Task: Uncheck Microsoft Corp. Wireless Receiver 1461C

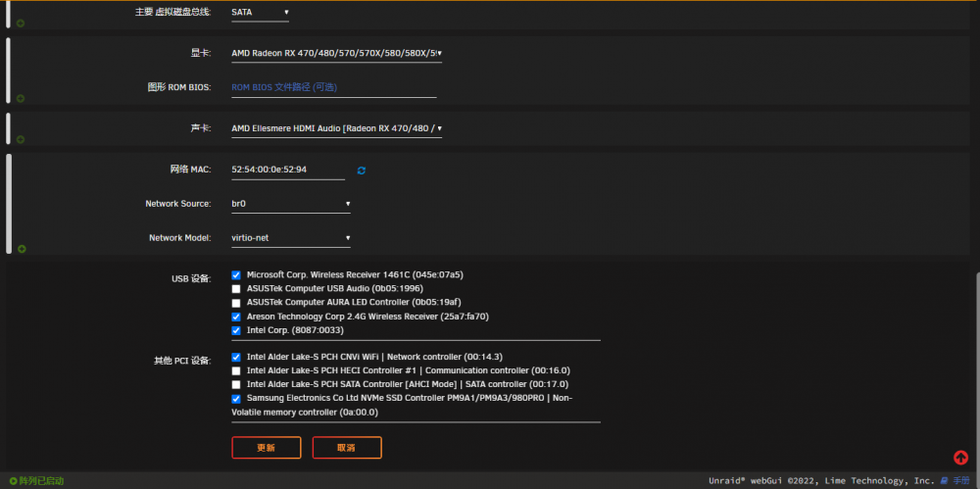Action: (x=236, y=275)
